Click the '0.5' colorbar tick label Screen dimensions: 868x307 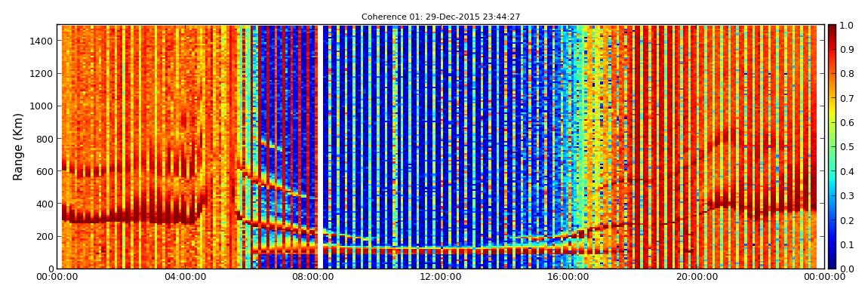tap(847, 146)
